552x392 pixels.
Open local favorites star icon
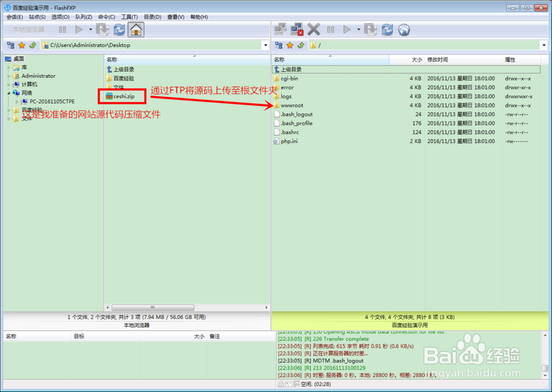pyautogui.click(x=22, y=45)
